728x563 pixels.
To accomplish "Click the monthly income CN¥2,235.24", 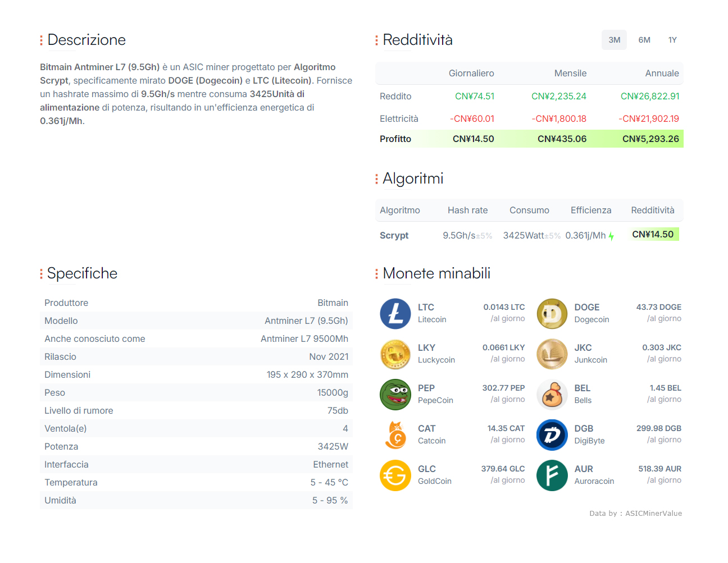I will (x=559, y=96).
